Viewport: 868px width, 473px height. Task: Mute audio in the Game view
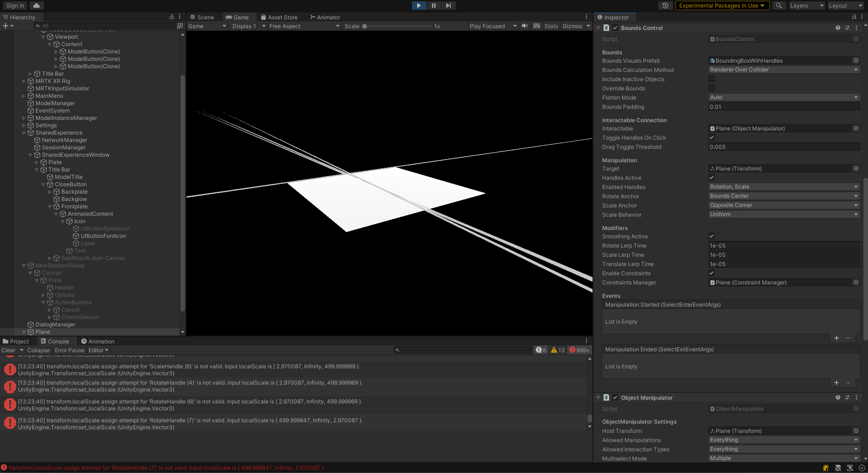pos(524,26)
